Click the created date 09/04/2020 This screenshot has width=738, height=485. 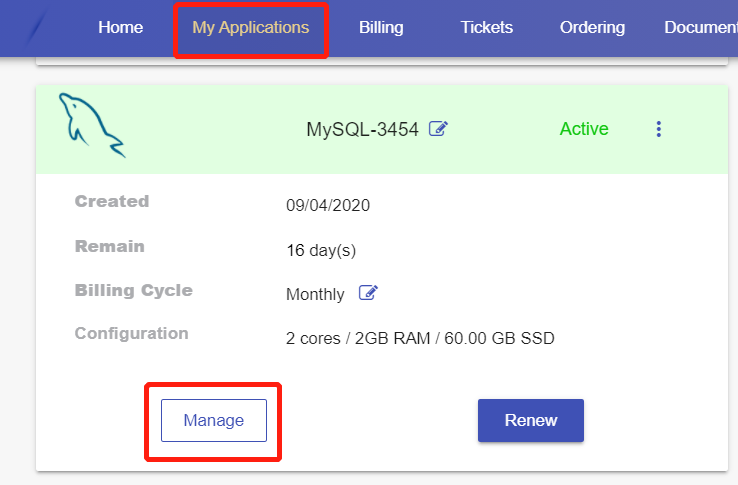(x=328, y=206)
